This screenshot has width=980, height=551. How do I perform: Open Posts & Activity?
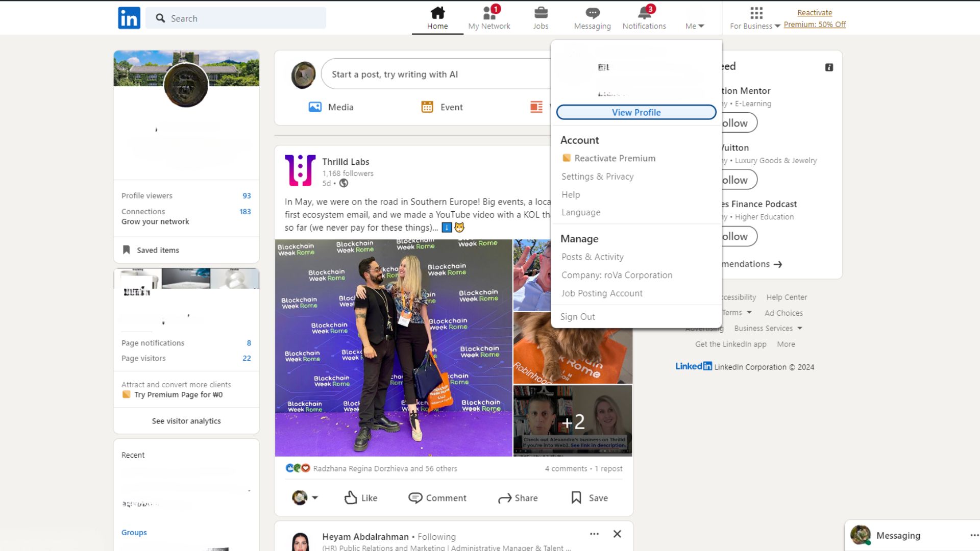point(592,257)
